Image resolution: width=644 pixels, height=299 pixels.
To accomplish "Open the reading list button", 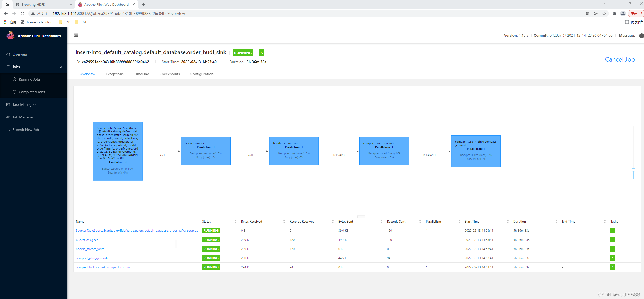I will coord(634,22).
